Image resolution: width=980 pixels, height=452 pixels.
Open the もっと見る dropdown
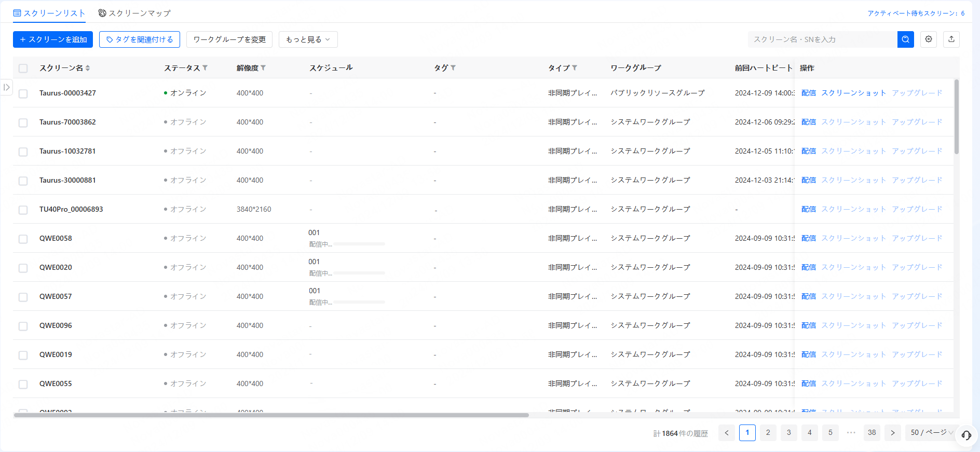308,39
